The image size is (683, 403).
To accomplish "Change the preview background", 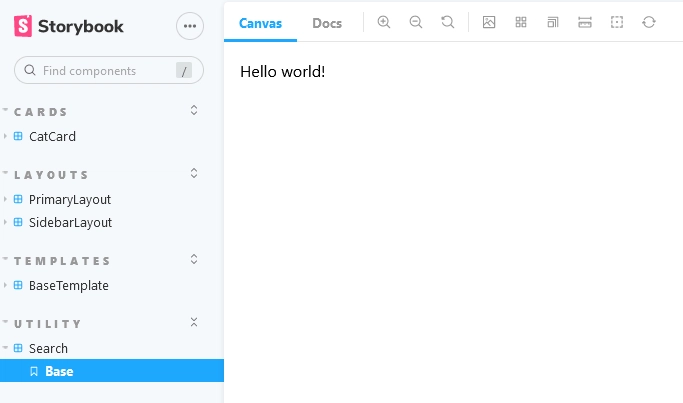I will 489,22.
